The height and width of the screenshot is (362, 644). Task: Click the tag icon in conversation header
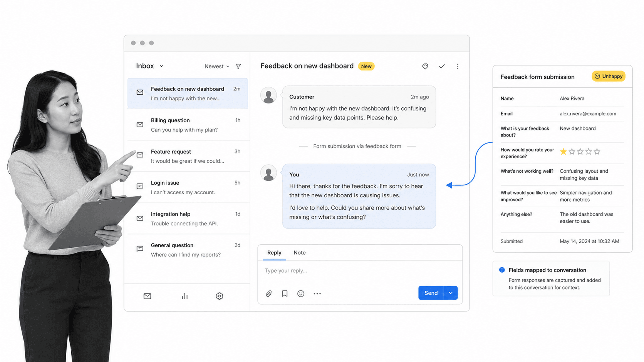pyautogui.click(x=425, y=66)
